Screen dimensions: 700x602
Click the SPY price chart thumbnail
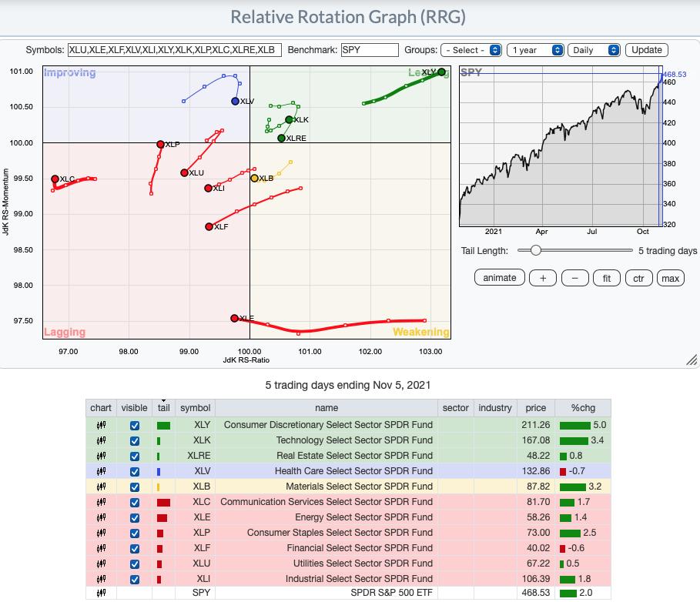(561, 146)
